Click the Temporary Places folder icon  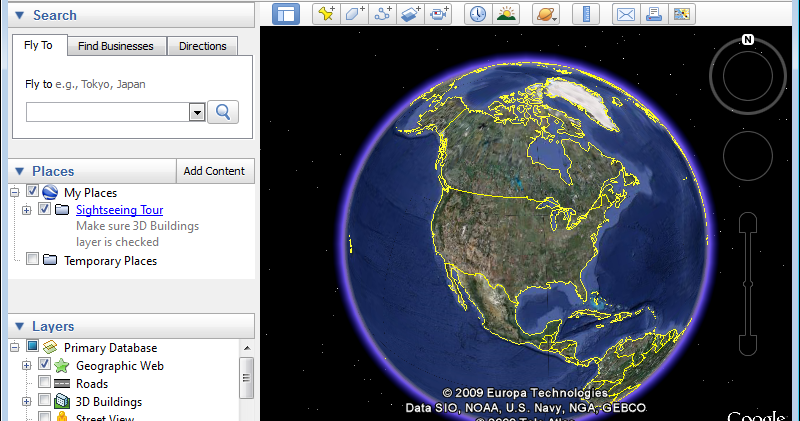point(50,260)
